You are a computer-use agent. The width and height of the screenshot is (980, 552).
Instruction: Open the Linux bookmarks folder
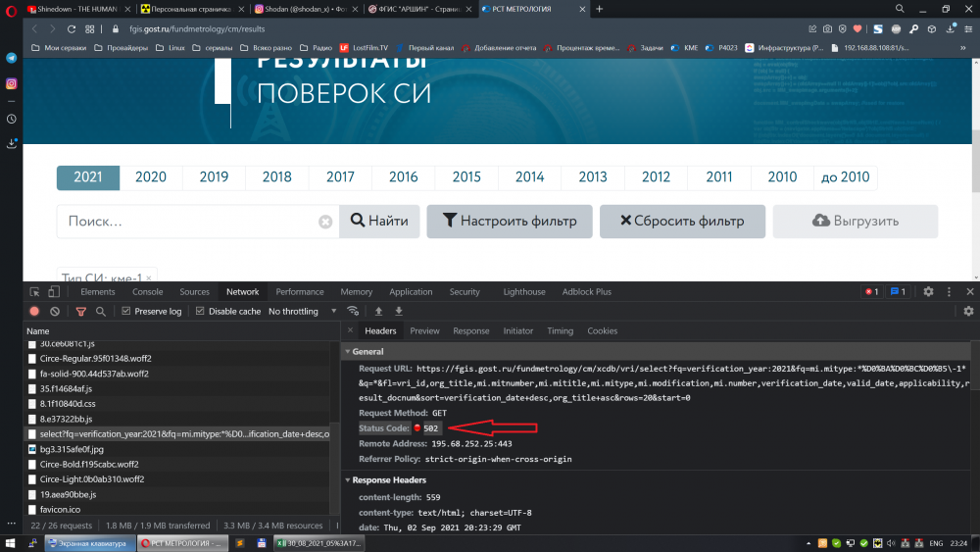point(170,47)
